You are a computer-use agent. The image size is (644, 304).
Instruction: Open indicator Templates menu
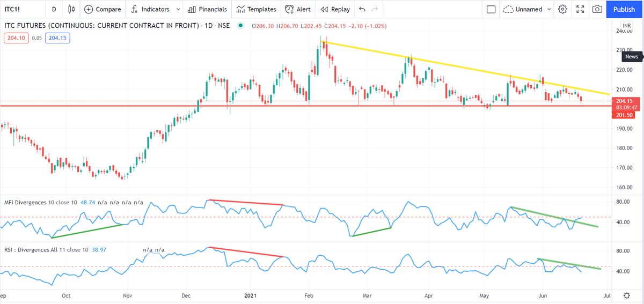point(257,9)
